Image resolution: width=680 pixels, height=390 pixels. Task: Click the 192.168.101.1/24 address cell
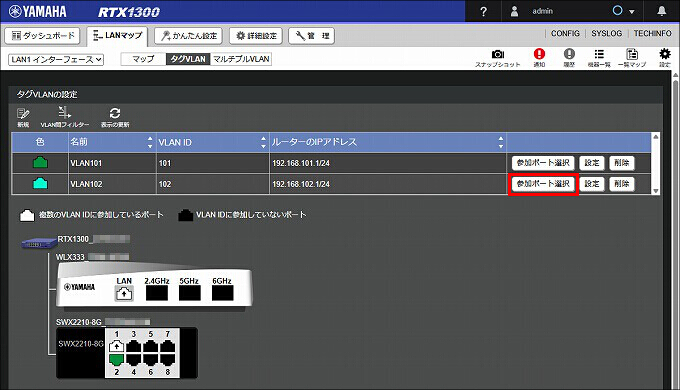tap(388, 163)
